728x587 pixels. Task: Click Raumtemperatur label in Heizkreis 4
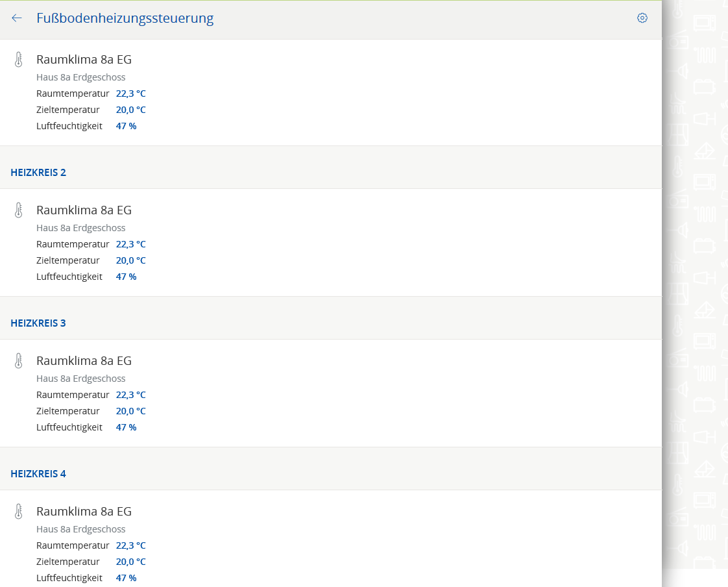pos(73,545)
